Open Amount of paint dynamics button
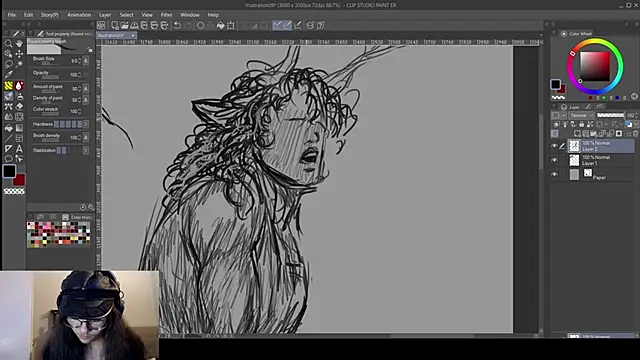Screen dimensions: 640x360 (x=86, y=88)
